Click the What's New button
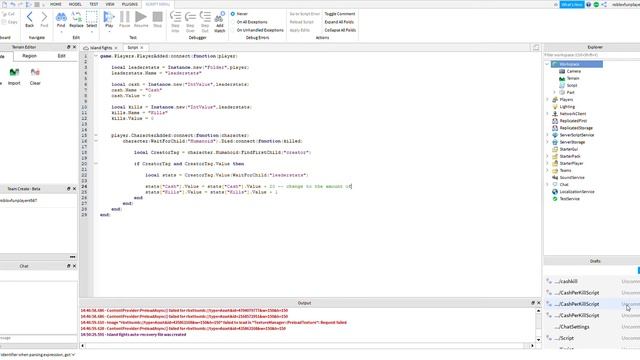This screenshot has height=360, width=640. point(572,4)
